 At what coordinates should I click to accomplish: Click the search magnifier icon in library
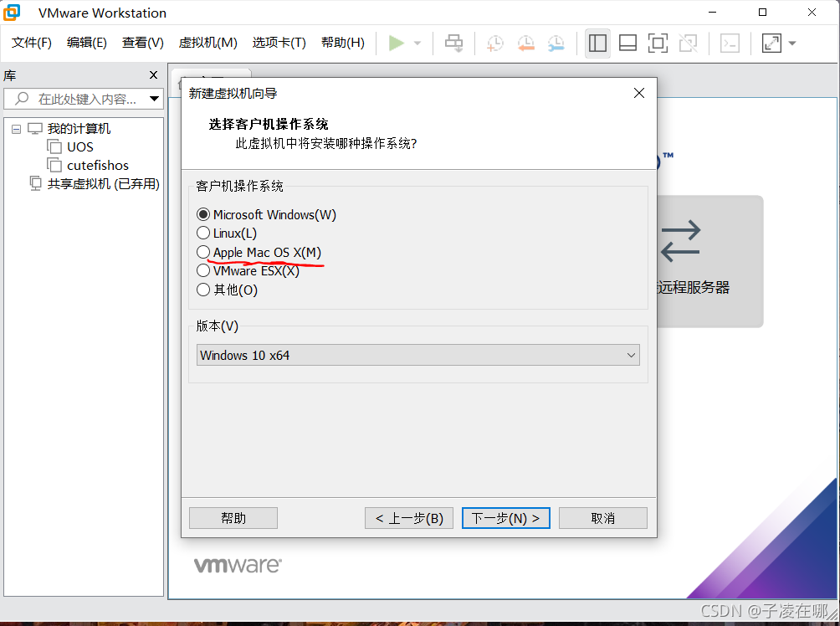tap(22, 99)
